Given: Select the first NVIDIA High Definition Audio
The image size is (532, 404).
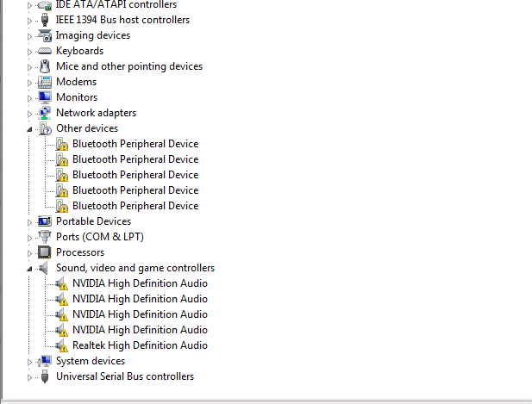Looking at the screenshot, I should 140,283.
